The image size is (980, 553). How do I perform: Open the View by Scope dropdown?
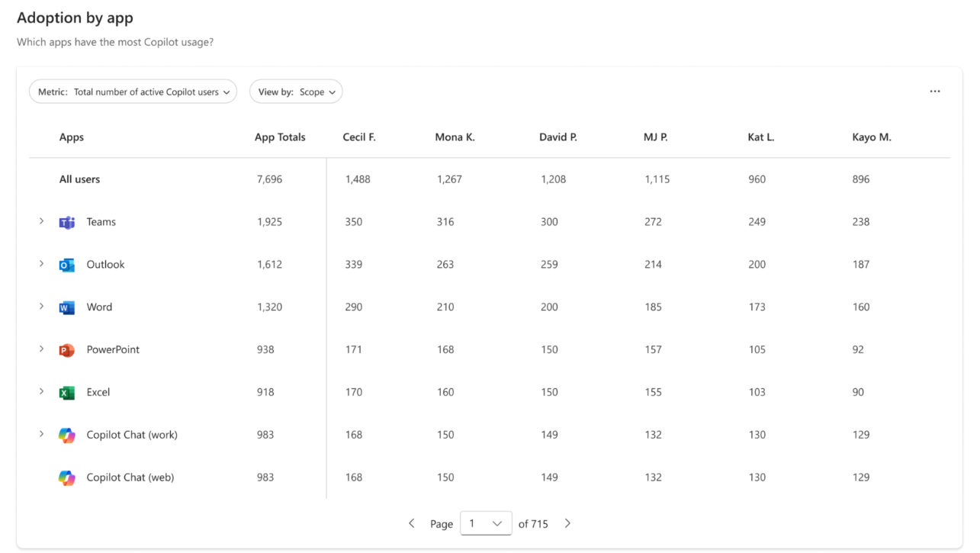pyautogui.click(x=296, y=92)
